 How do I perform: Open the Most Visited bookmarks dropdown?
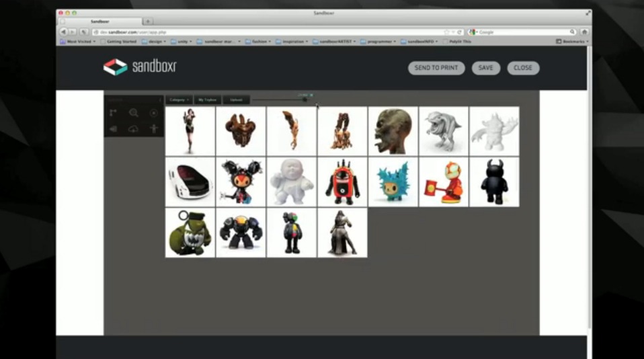point(77,42)
